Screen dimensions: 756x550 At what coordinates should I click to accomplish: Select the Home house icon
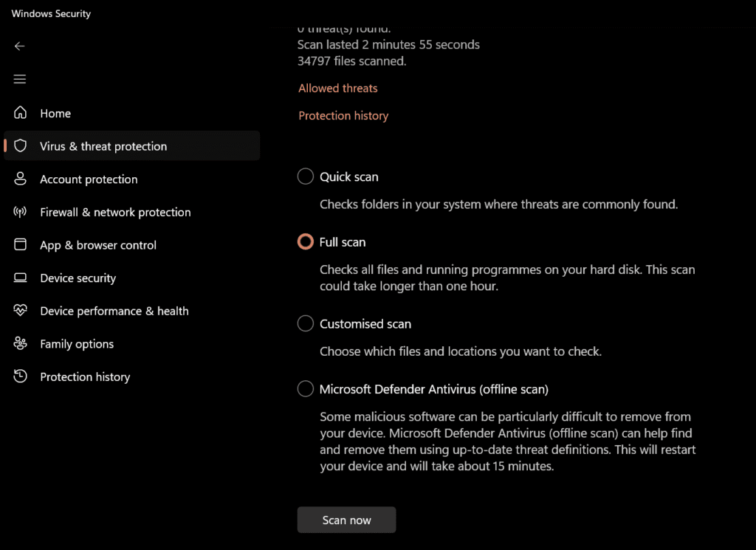[x=19, y=113]
